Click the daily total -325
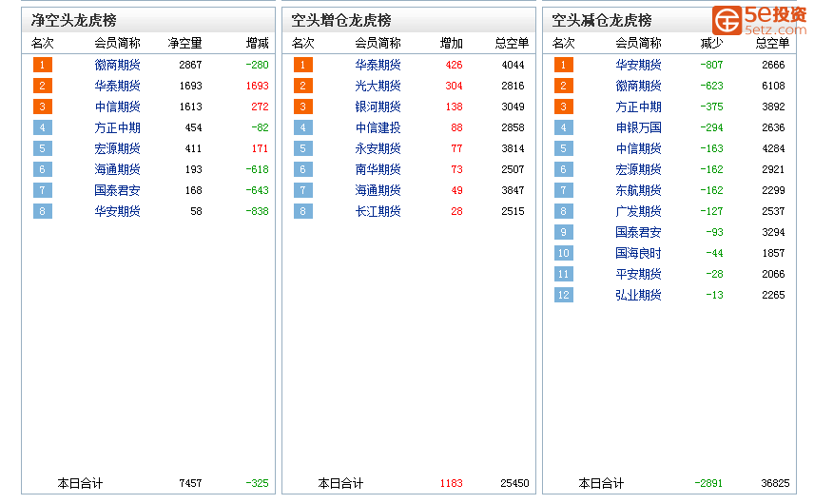814x504 pixels. coord(258,483)
